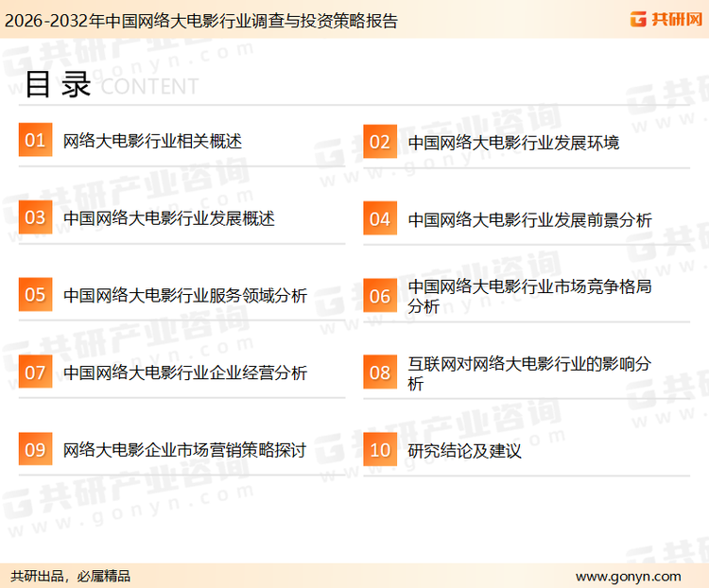Click the orange 07 chapter number box
The image size is (709, 588).
pos(35,372)
